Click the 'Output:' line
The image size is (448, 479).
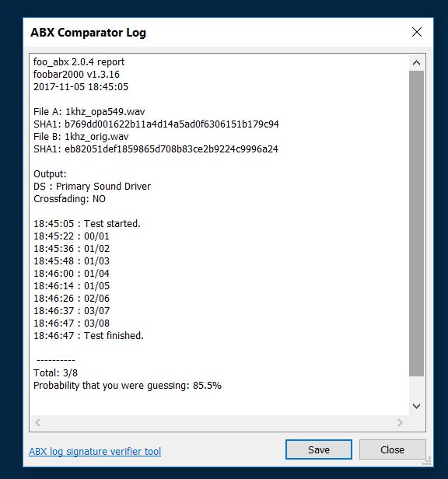[50, 174]
